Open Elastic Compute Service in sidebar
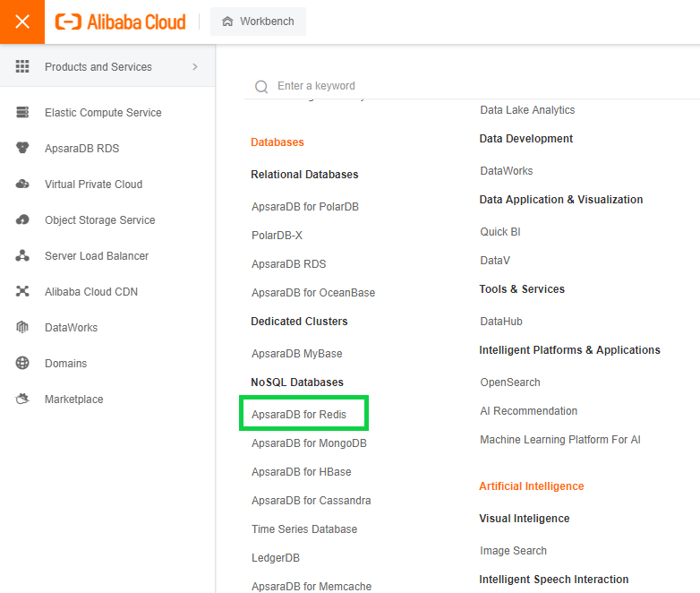The image size is (700, 593). pyautogui.click(x=103, y=113)
